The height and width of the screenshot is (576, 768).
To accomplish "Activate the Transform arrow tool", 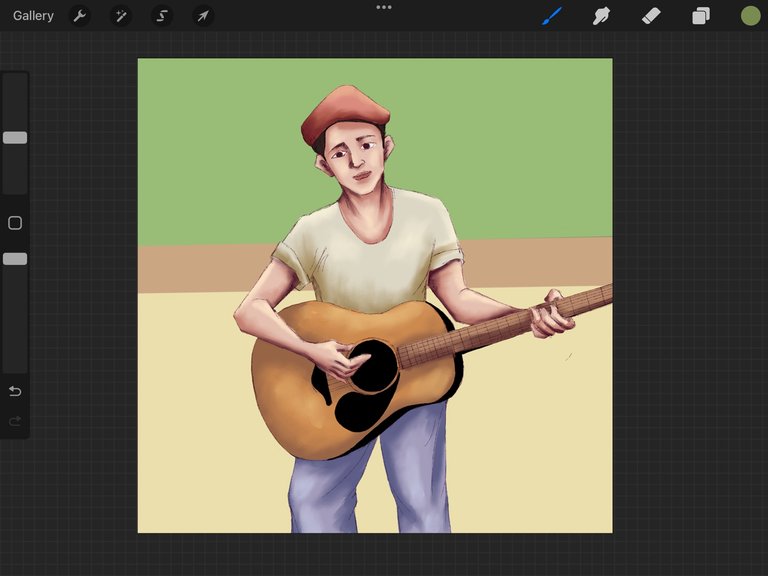I will click(203, 16).
